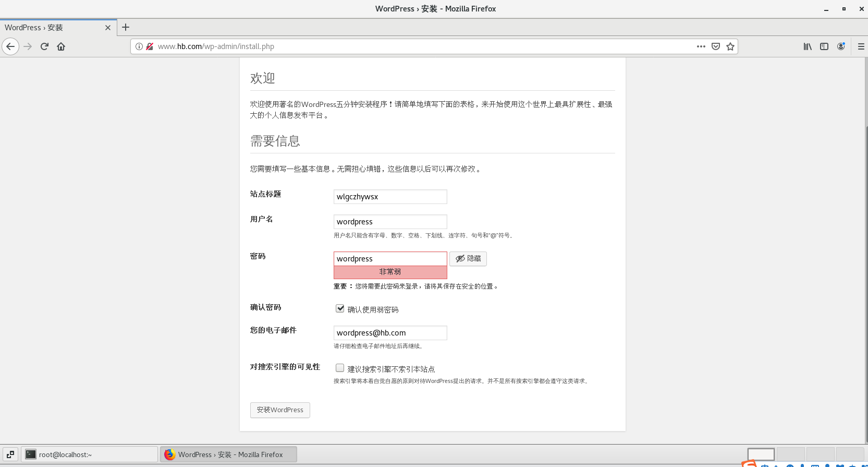Save page to Pocket icon
This screenshot has height=467, width=868.
(x=716, y=46)
